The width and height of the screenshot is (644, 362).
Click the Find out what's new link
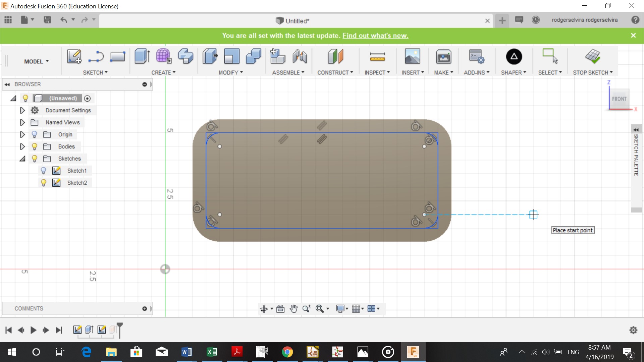375,36
